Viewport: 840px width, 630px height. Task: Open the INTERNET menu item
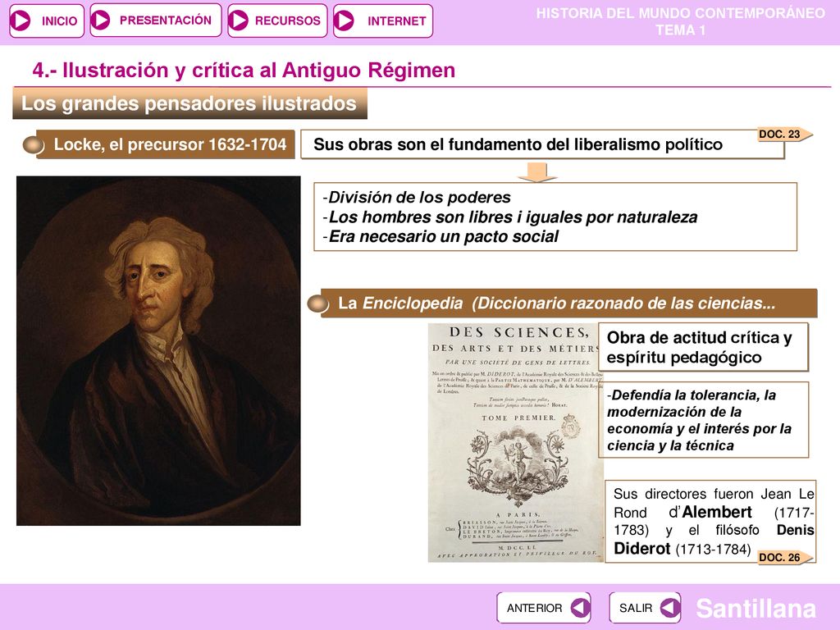[382, 21]
